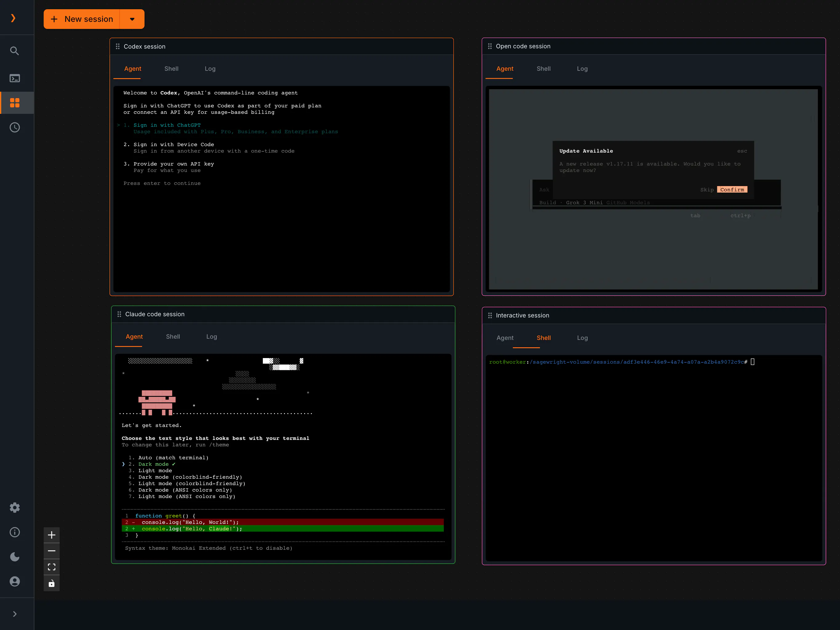Zoom in on the canvas
This screenshot has width=840, height=630.
[x=52, y=535]
